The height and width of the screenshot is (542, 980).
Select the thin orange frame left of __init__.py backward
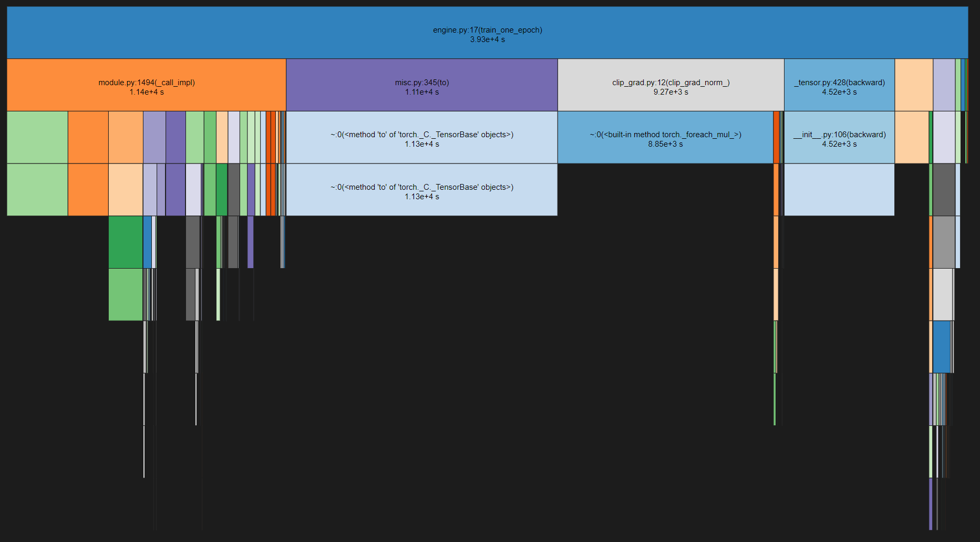point(777,137)
